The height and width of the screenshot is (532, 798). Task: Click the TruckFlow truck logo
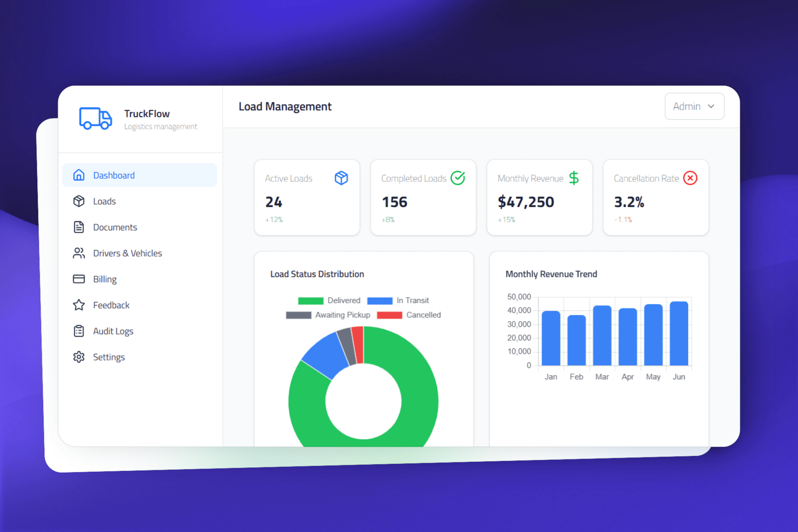point(95,119)
